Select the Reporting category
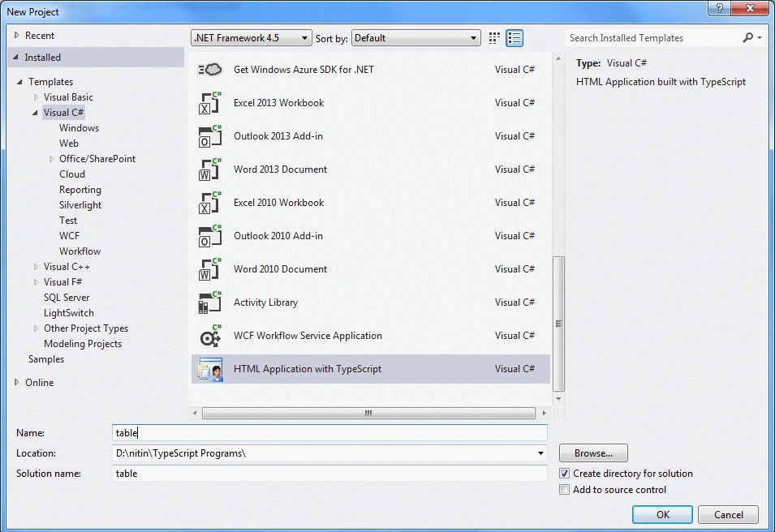 pos(80,190)
